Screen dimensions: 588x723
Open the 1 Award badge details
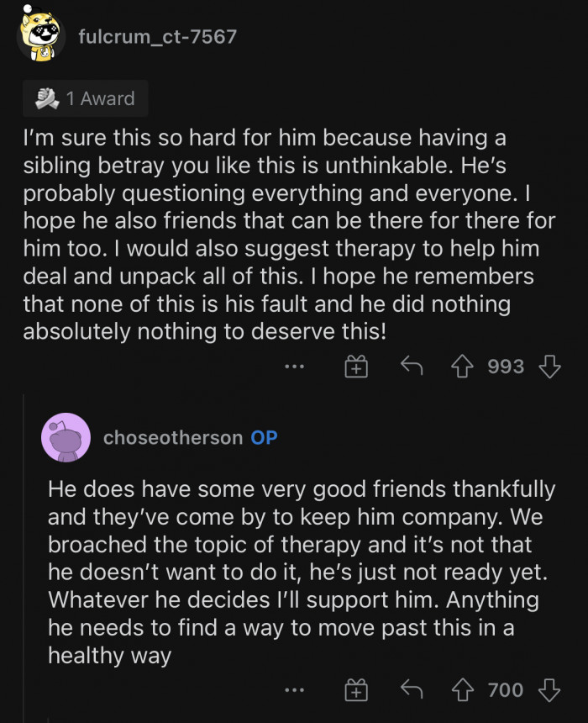click(x=84, y=98)
